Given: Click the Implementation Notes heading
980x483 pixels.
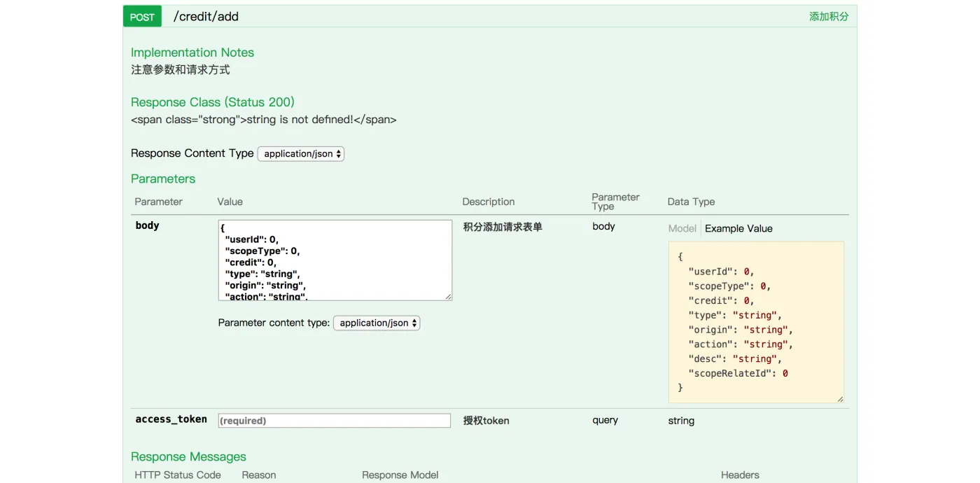Looking at the screenshot, I should (192, 52).
